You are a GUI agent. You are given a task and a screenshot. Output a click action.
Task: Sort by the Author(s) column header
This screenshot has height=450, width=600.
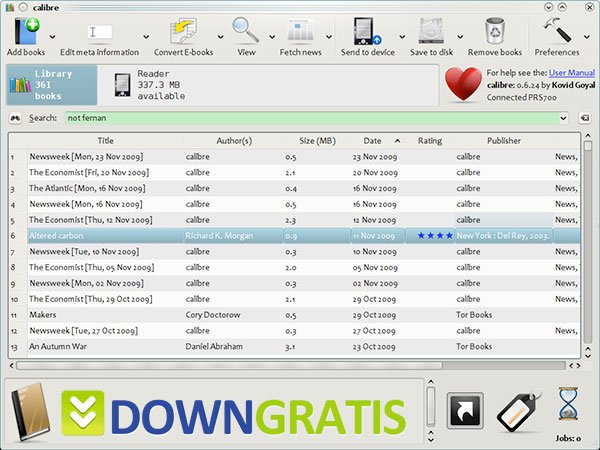pos(234,141)
